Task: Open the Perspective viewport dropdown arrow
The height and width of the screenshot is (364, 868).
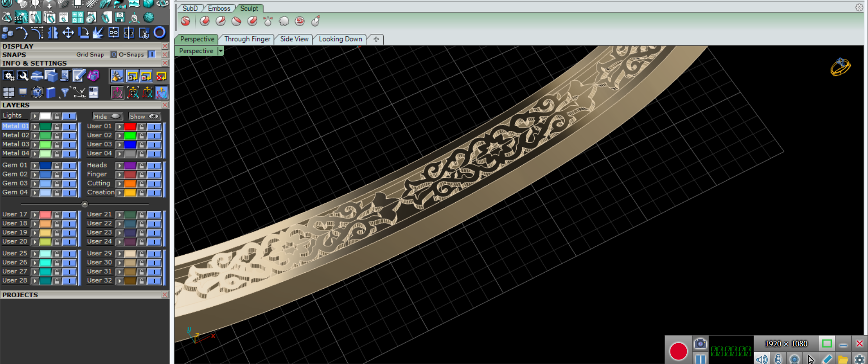Action: click(x=221, y=51)
